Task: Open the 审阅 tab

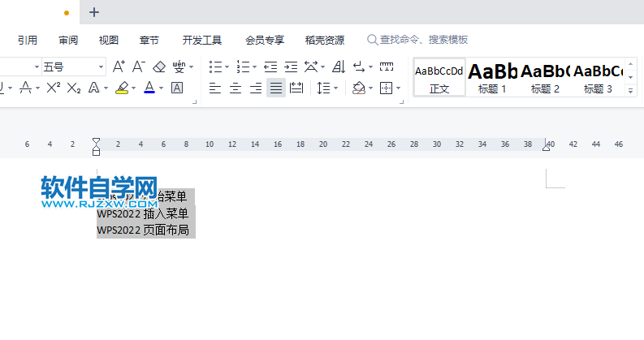Action: pyautogui.click(x=68, y=40)
